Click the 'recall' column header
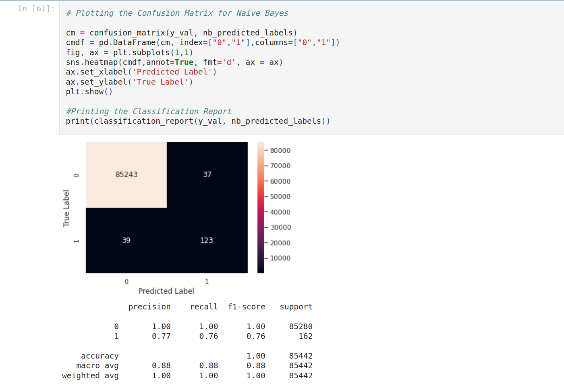Screen dimensions: 564x392 [204, 307]
